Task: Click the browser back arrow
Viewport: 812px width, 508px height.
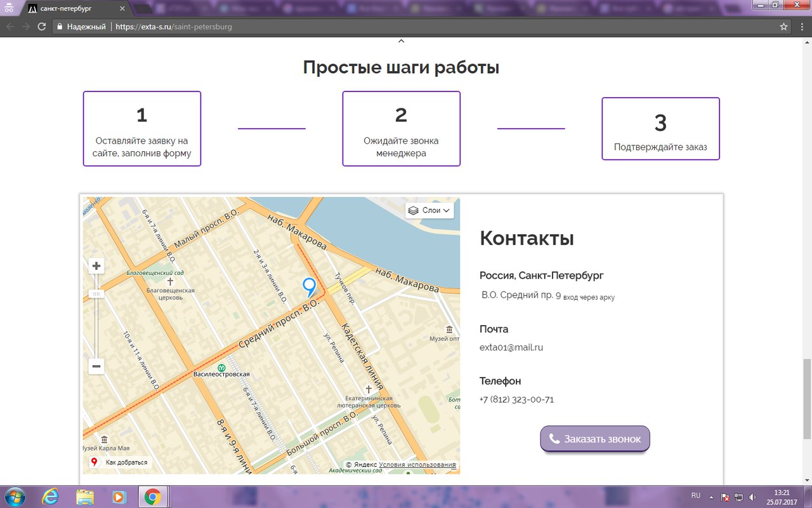Action: click(10, 27)
